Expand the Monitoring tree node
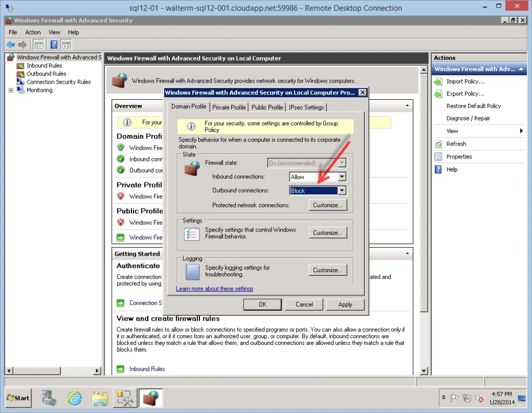 [x=11, y=90]
